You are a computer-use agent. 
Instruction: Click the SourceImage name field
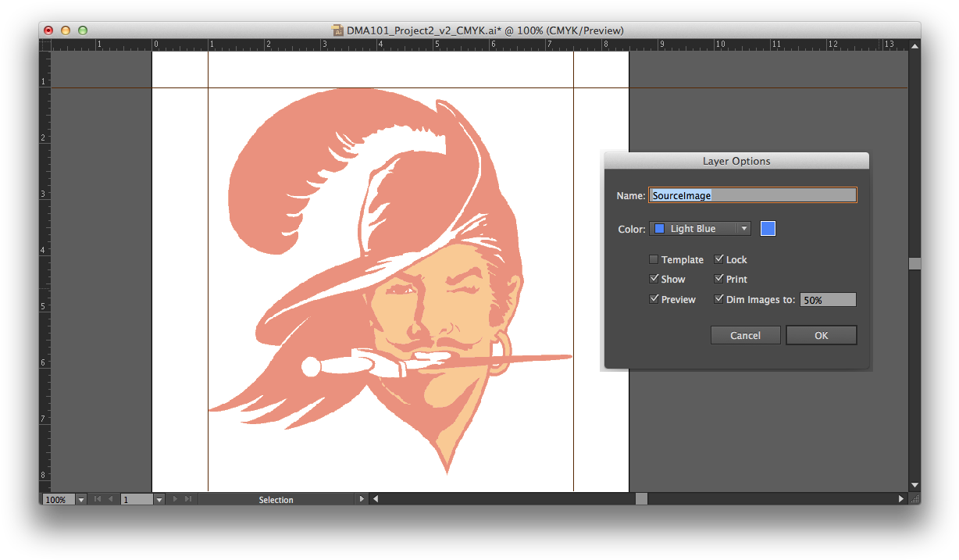point(752,195)
